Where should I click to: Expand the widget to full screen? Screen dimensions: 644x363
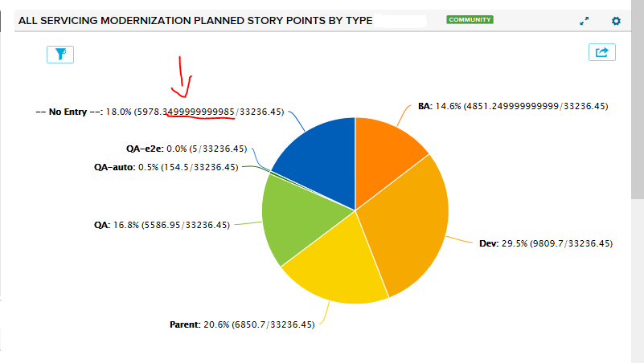[x=585, y=21]
